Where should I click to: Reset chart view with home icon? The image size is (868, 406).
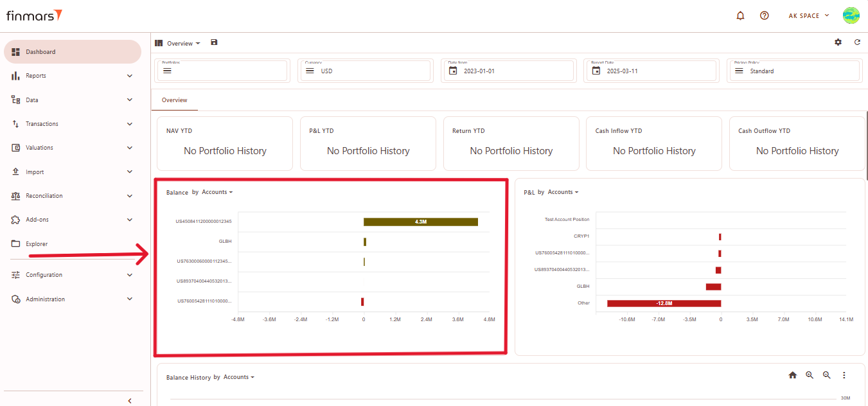[x=792, y=375]
